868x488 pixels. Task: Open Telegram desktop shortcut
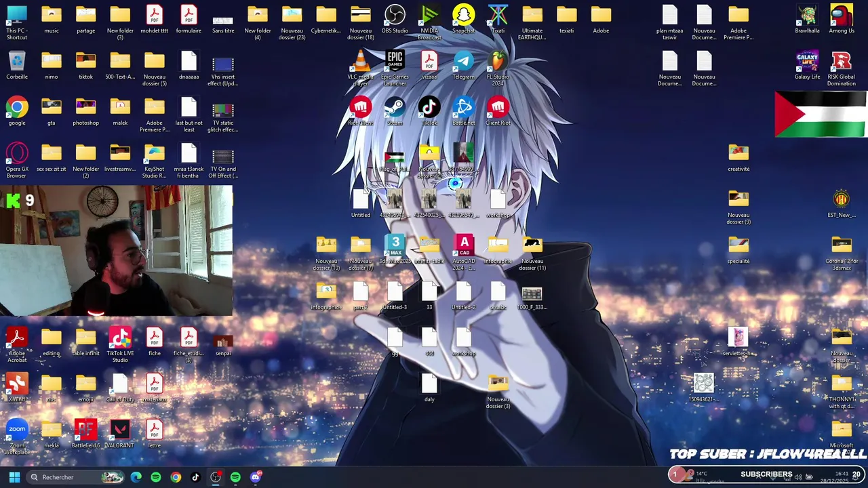(x=463, y=65)
